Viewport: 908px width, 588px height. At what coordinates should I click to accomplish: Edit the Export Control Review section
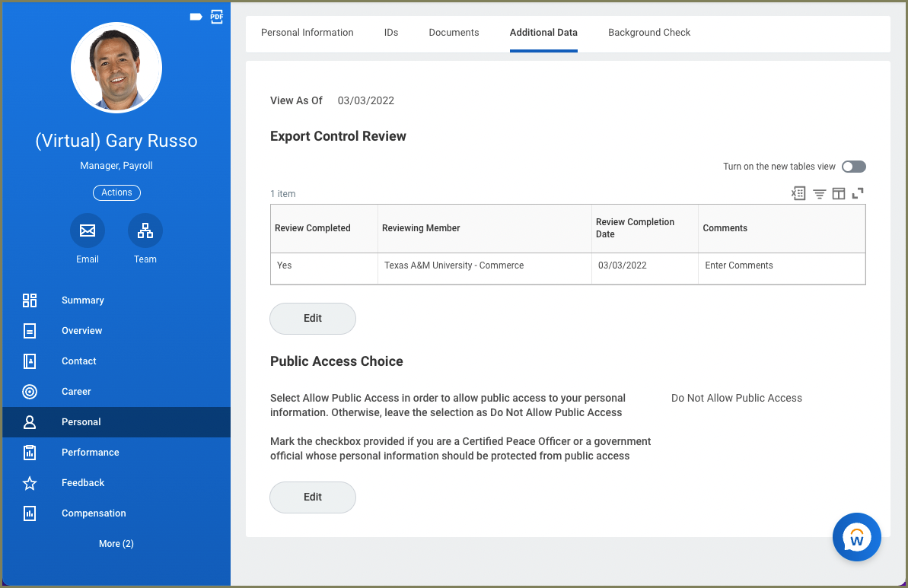point(313,319)
